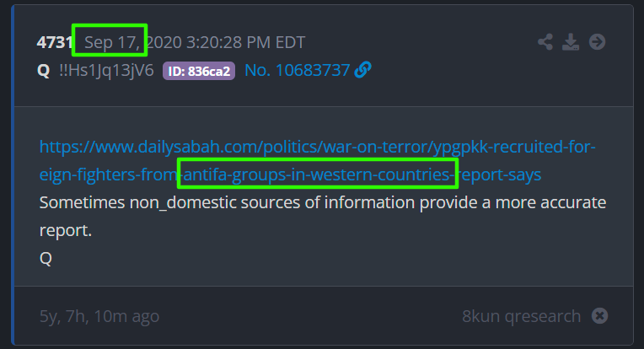This screenshot has height=349, width=644.
Task: Click the tripcode !!Hs1Jq13jV6
Action: (106, 71)
